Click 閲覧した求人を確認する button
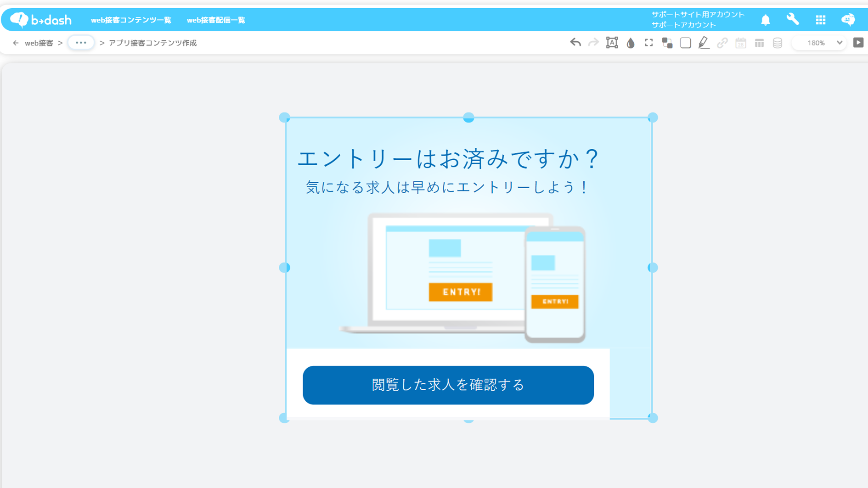The height and width of the screenshot is (488, 868). (448, 385)
